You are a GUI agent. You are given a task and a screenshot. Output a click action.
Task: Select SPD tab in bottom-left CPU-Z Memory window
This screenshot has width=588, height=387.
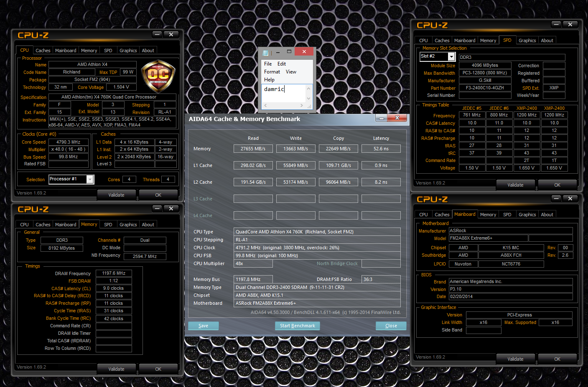(108, 225)
